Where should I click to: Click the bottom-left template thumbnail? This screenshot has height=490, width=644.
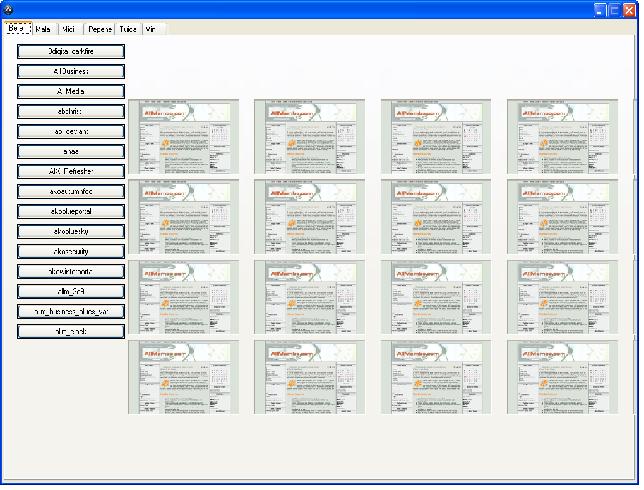(x=183, y=377)
